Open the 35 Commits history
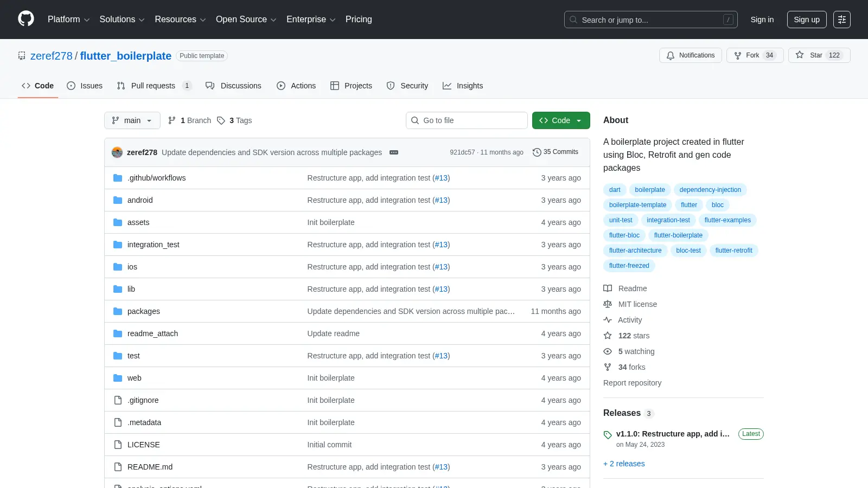 tap(556, 152)
